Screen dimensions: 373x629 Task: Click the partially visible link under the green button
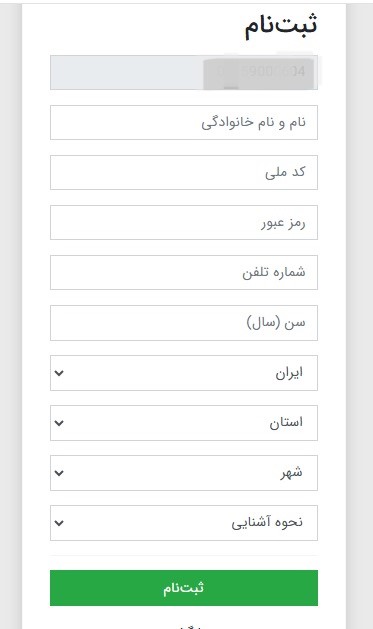[189, 626]
